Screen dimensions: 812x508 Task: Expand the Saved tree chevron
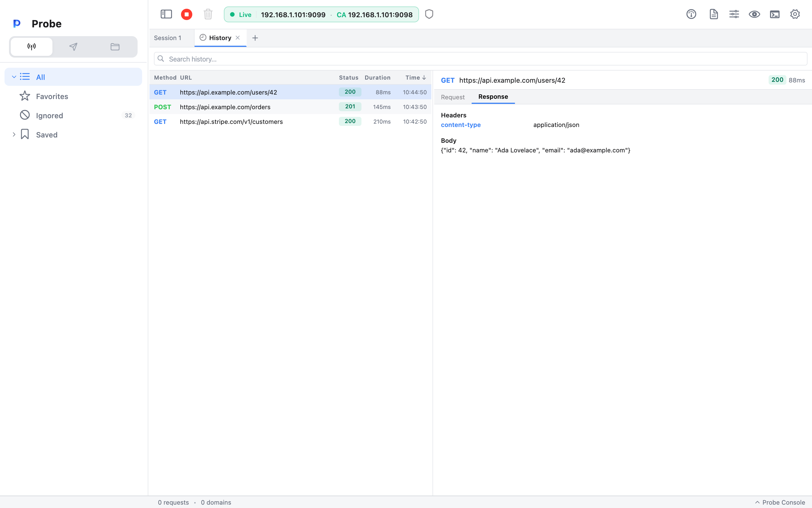click(x=14, y=134)
